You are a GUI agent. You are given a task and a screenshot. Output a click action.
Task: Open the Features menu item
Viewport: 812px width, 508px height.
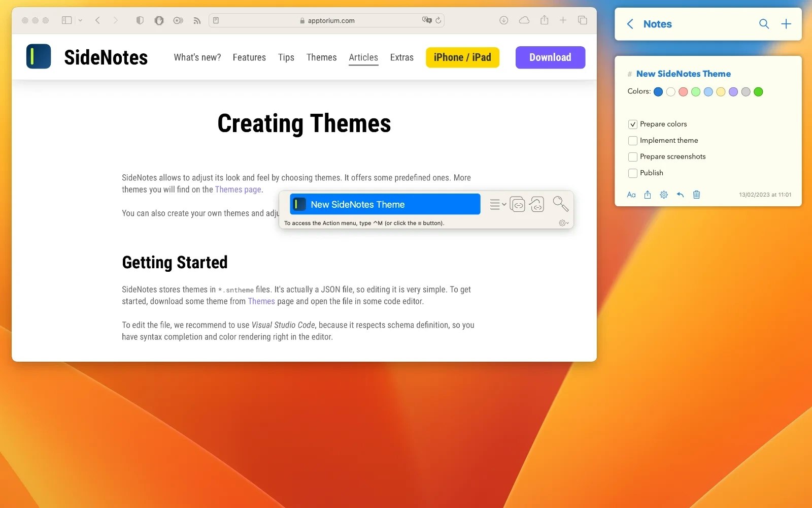click(x=249, y=57)
